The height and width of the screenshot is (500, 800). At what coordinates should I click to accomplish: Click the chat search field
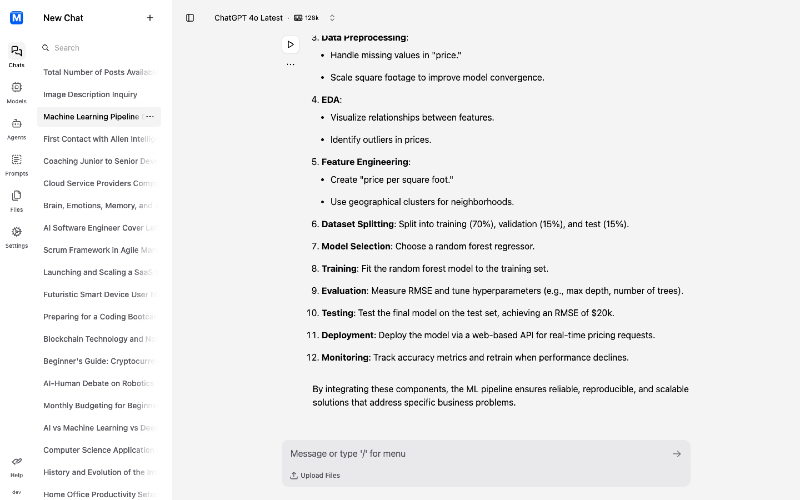(x=100, y=47)
